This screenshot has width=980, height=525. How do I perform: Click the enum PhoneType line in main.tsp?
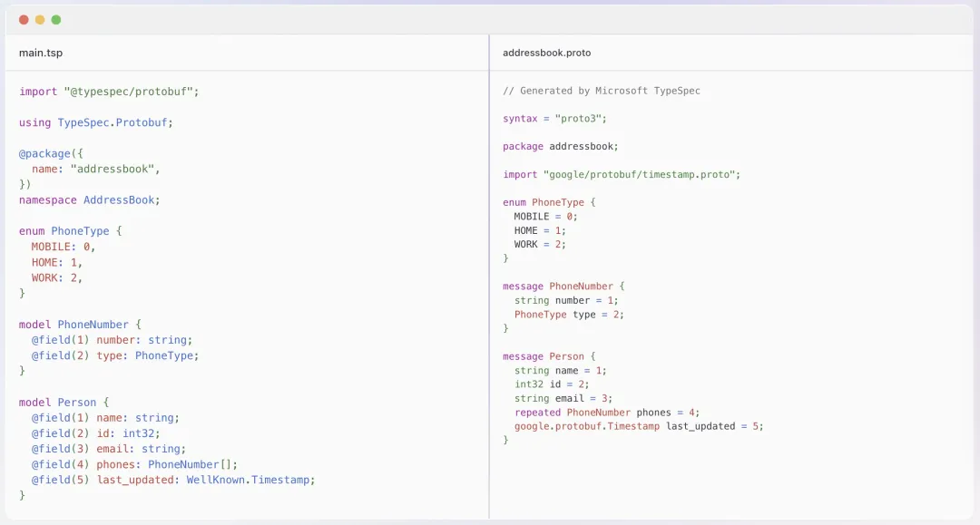pyautogui.click(x=70, y=231)
